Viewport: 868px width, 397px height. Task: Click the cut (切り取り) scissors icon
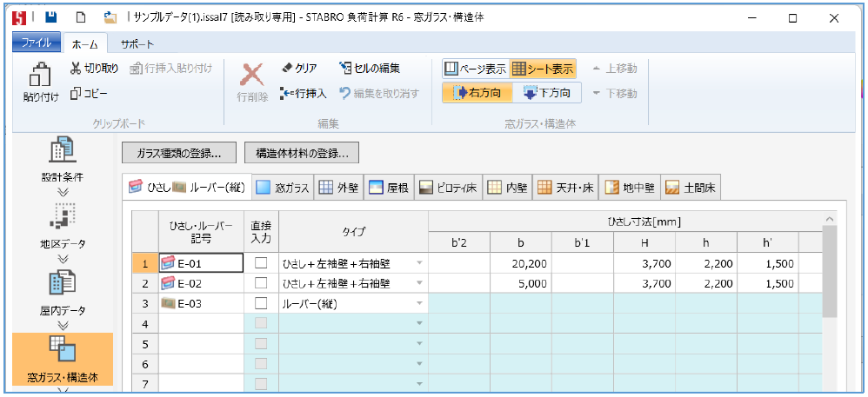coord(76,69)
